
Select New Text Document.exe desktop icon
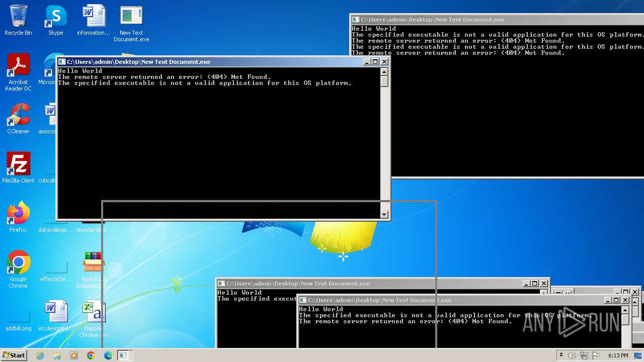coord(131,23)
